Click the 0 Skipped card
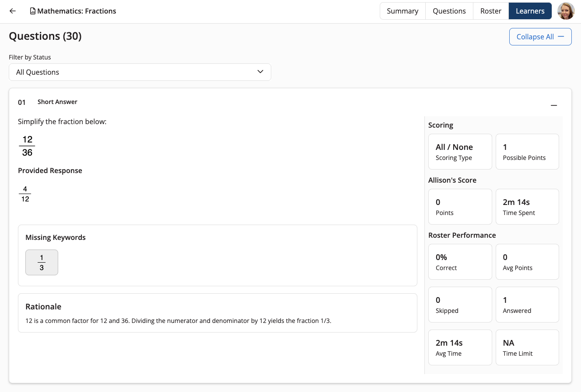The width and height of the screenshot is (581, 392). click(x=460, y=305)
